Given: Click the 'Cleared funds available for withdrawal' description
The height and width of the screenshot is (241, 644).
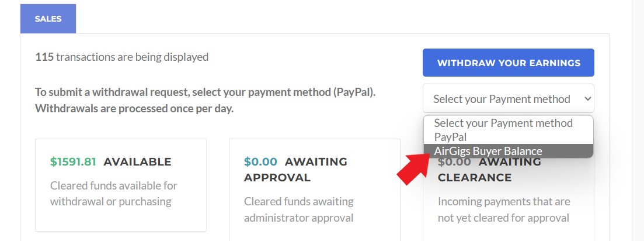Looking at the screenshot, I should point(114,194).
